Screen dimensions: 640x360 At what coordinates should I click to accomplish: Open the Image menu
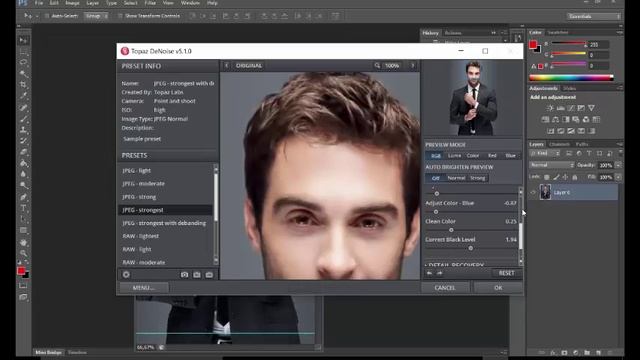(x=72, y=3)
